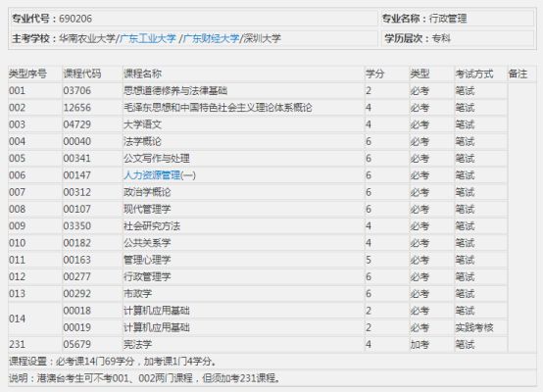This screenshot has height=392, width=543.
Task: Select course name 思想道德修养与法律基础
Action: (175, 91)
